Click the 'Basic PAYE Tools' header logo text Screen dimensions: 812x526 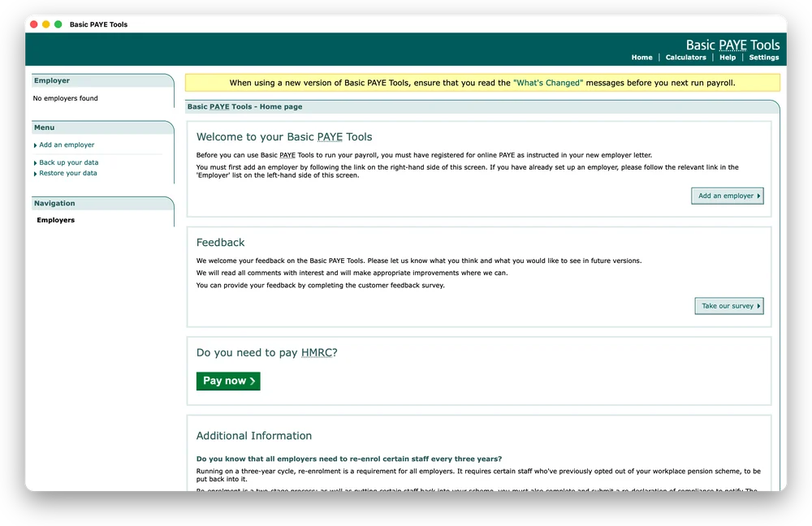tap(732, 45)
